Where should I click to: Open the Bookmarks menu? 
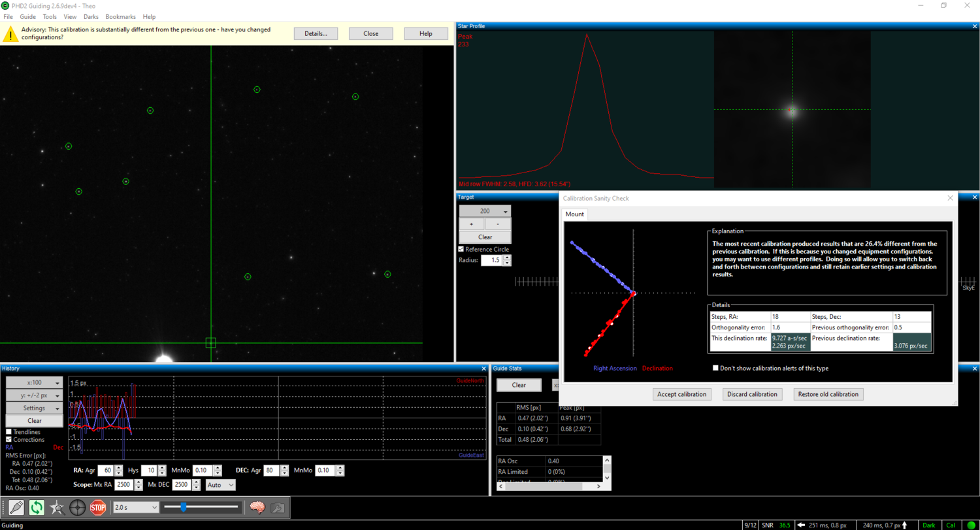coord(120,16)
